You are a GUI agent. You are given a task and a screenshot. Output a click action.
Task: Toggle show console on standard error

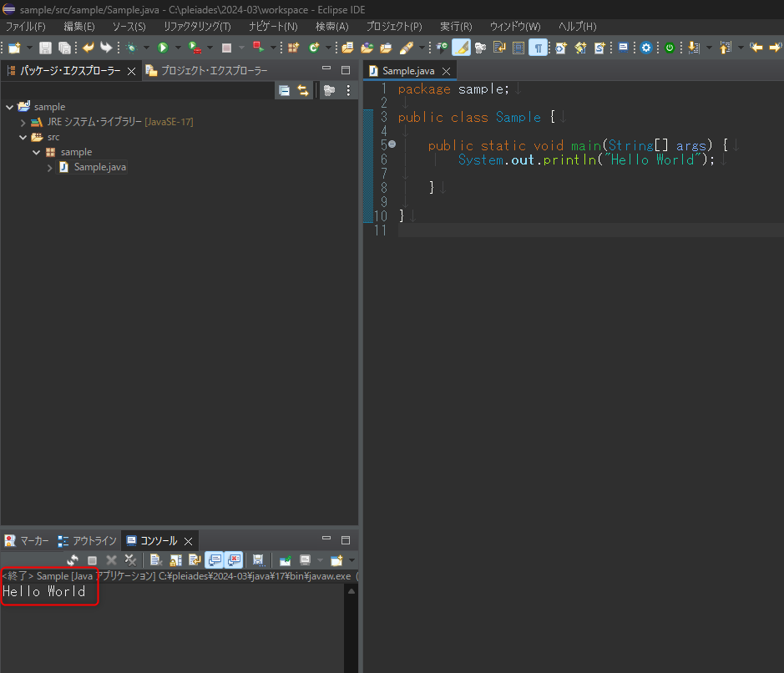pyautogui.click(x=234, y=560)
